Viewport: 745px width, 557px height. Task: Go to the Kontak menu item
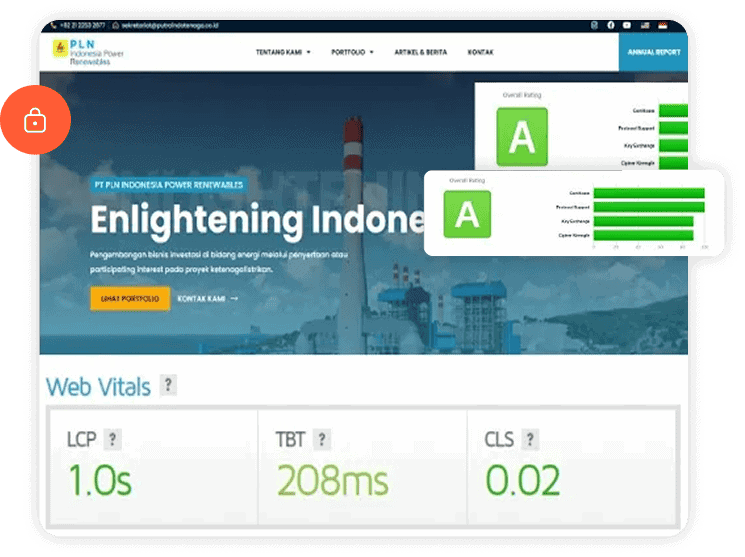[x=480, y=52]
